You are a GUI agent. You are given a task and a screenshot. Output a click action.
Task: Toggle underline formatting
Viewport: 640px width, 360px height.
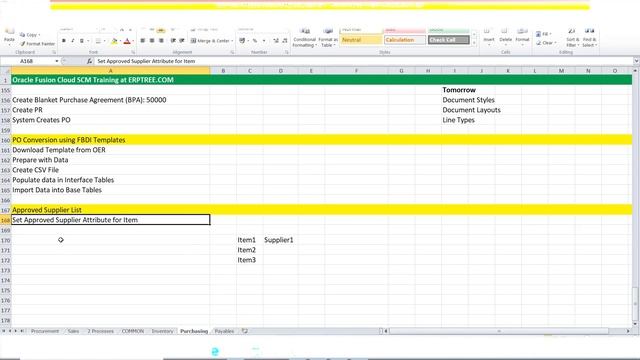pyautogui.click(x=82, y=41)
